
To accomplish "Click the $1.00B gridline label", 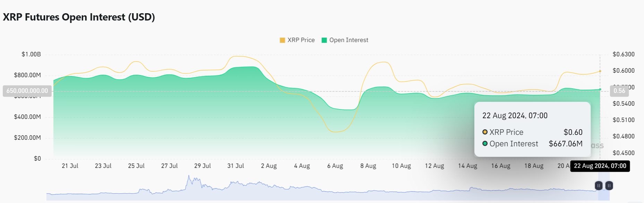I will 32,54.
